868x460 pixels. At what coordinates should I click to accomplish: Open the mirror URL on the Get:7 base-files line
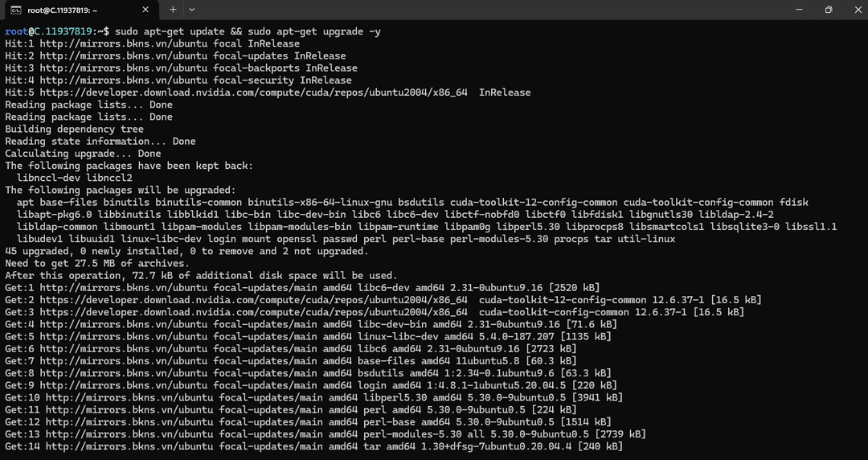point(124,361)
